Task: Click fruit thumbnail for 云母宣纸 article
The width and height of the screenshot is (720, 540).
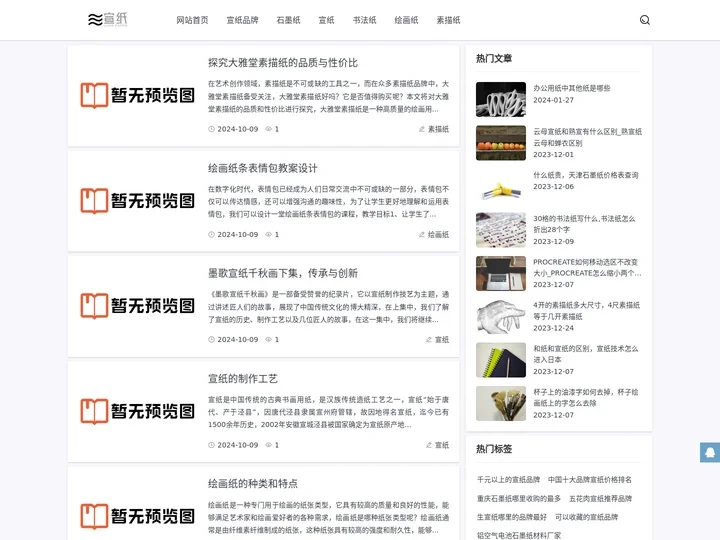Action: coord(501,143)
